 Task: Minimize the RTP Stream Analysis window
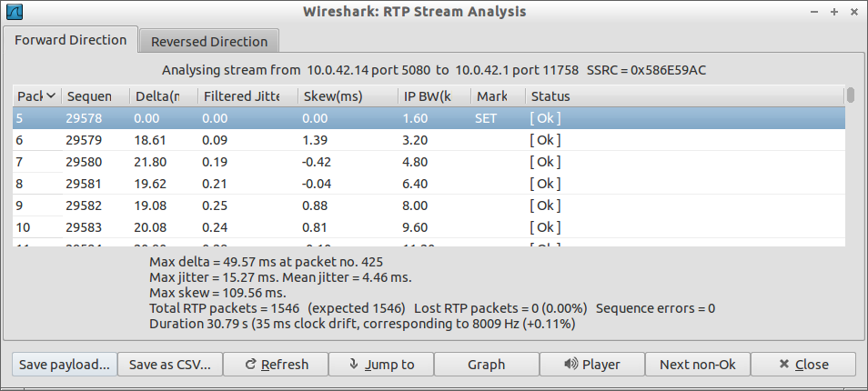[813, 12]
